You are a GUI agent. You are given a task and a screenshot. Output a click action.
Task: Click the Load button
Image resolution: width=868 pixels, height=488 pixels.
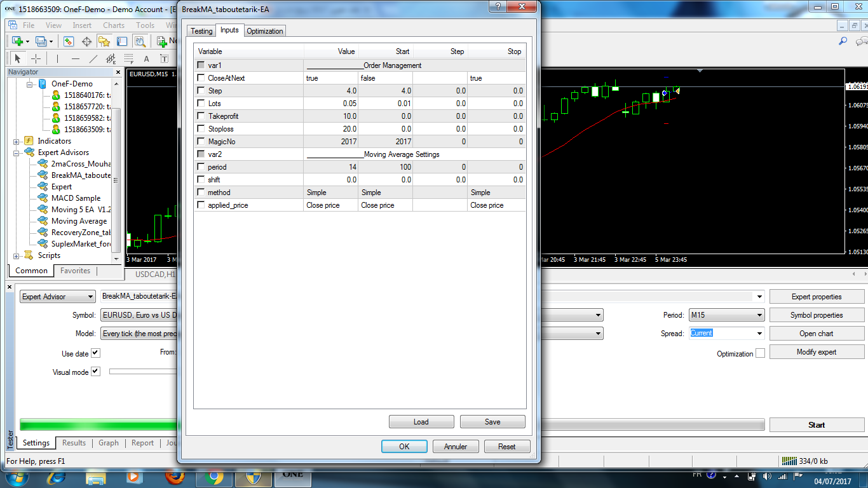421,422
